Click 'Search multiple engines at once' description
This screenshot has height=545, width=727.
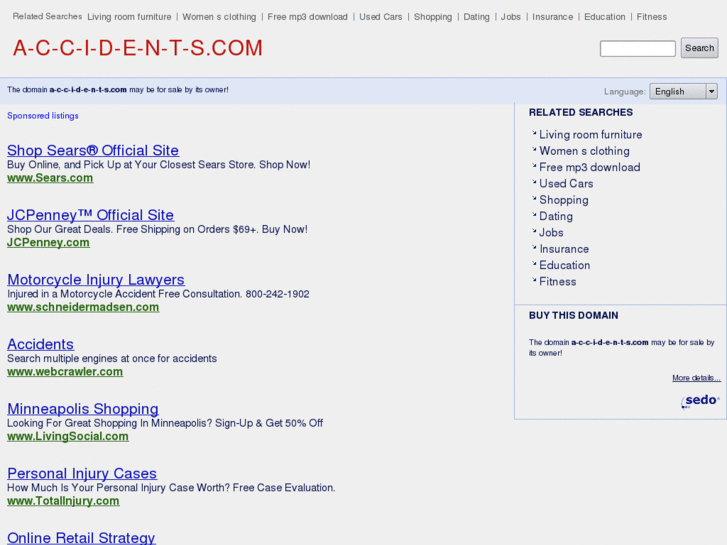coord(112,358)
